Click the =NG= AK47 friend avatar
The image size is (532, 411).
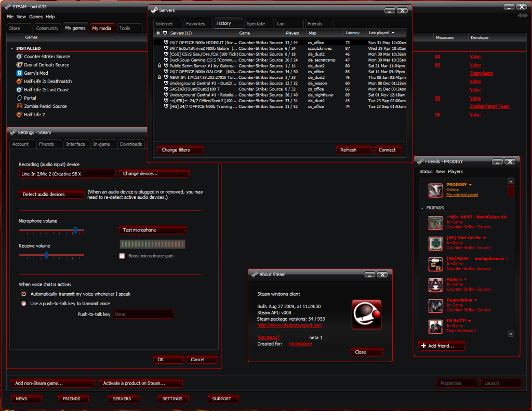point(435,223)
